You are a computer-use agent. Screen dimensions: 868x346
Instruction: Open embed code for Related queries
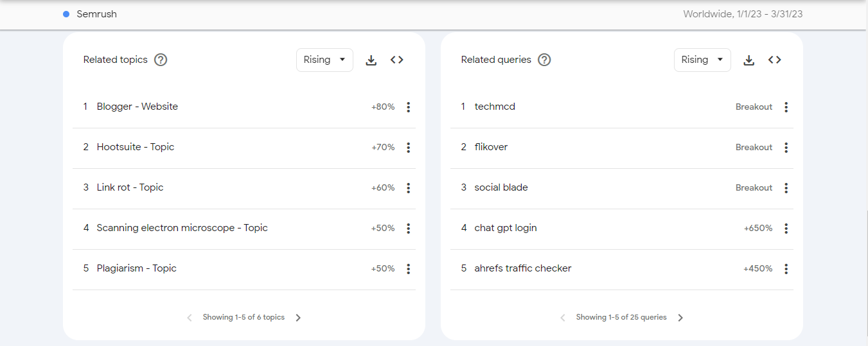[x=775, y=60]
